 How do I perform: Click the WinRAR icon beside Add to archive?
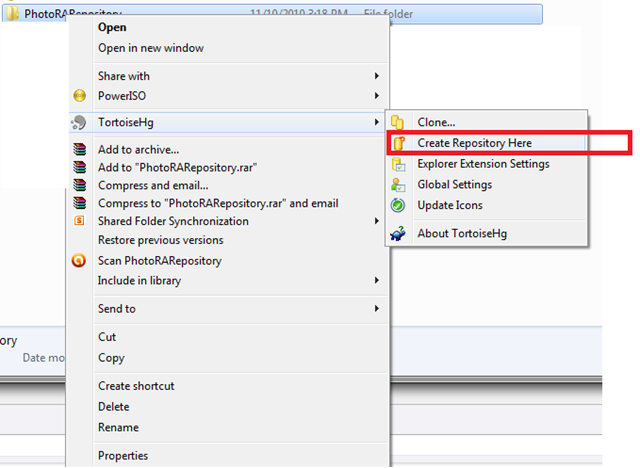pyautogui.click(x=80, y=150)
